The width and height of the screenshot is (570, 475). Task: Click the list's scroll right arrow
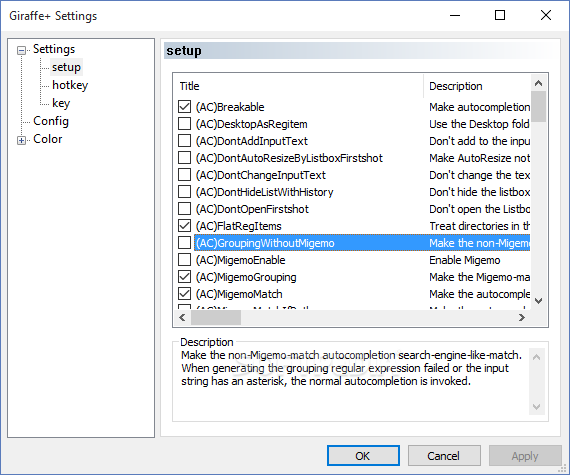click(x=522, y=318)
